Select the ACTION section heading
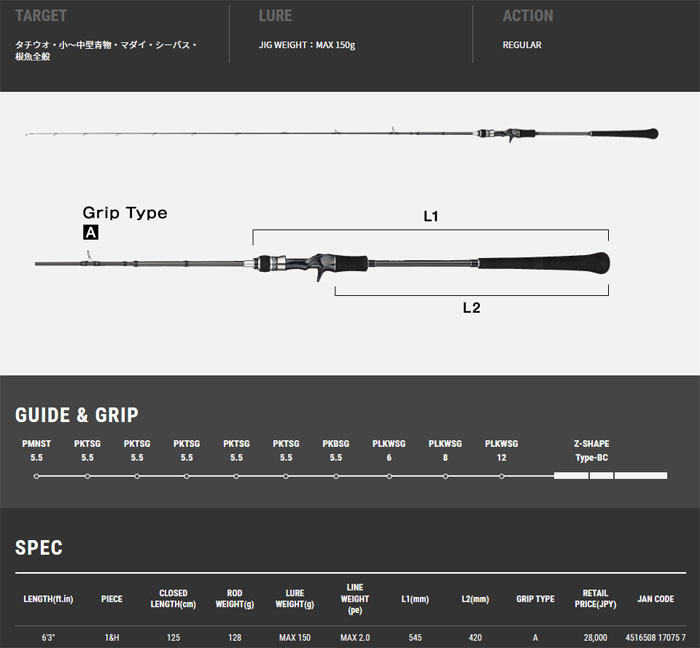700x648 pixels. pos(528,16)
